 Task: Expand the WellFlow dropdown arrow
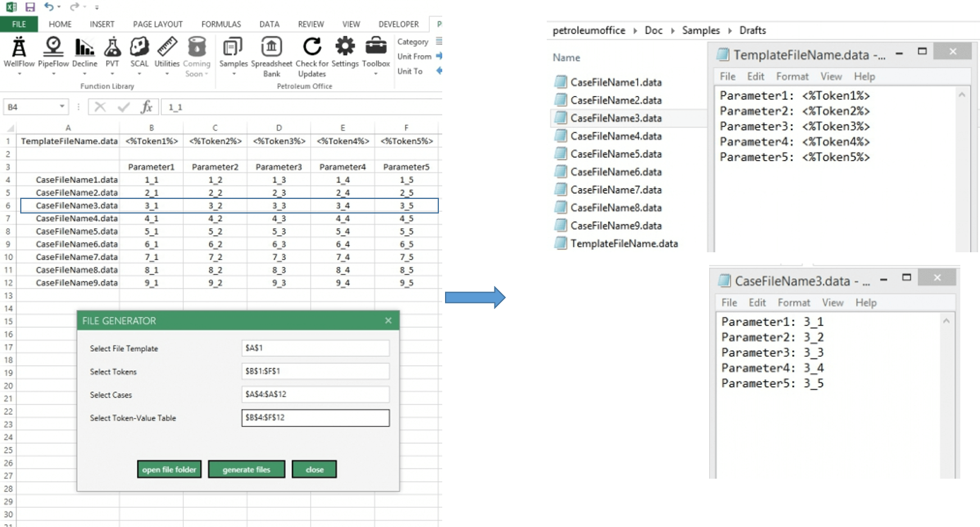pyautogui.click(x=19, y=72)
